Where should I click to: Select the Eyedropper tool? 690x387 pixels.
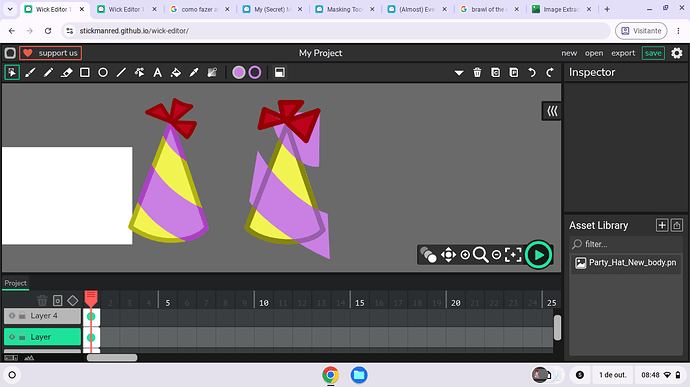click(194, 72)
